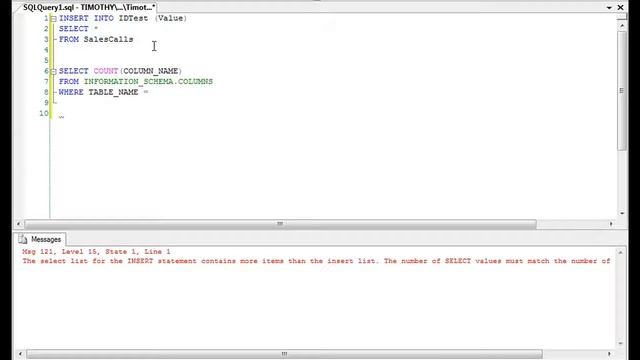Screen dimensions: 640x360
Task: Click the 'SELECT *' code line
Action: point(78,29)
